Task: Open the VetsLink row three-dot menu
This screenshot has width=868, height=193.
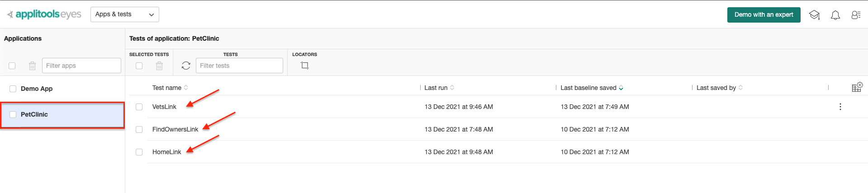Action: pyautogui.click(x=840, y=107)
